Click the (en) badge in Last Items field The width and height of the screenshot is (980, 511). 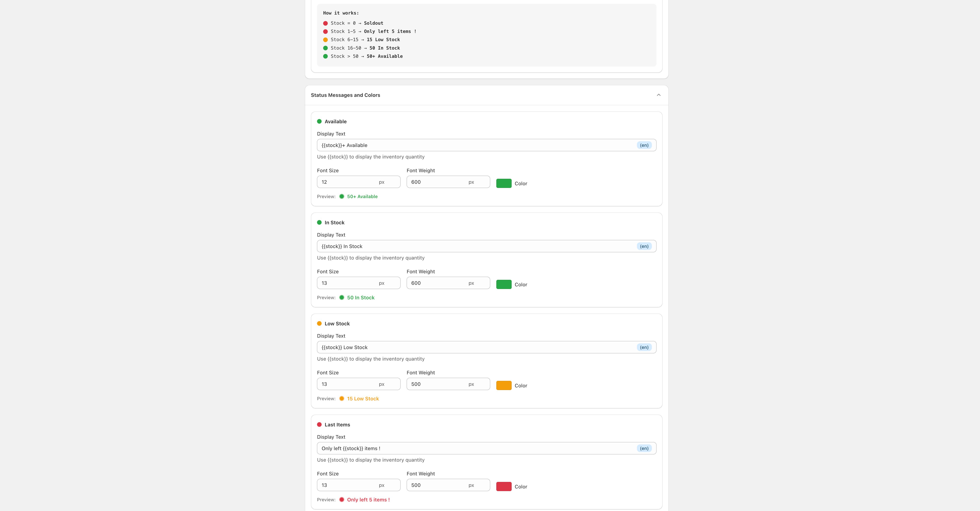pos(644,448)
